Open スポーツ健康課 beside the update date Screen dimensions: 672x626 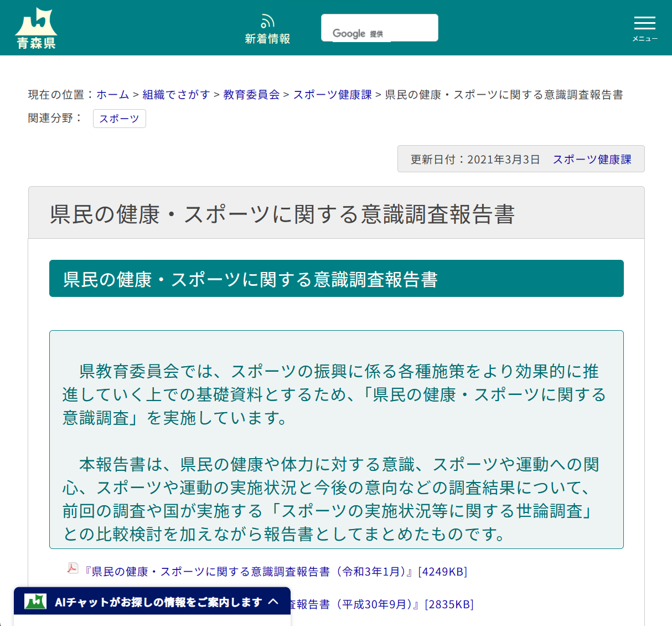coord(591,159)
